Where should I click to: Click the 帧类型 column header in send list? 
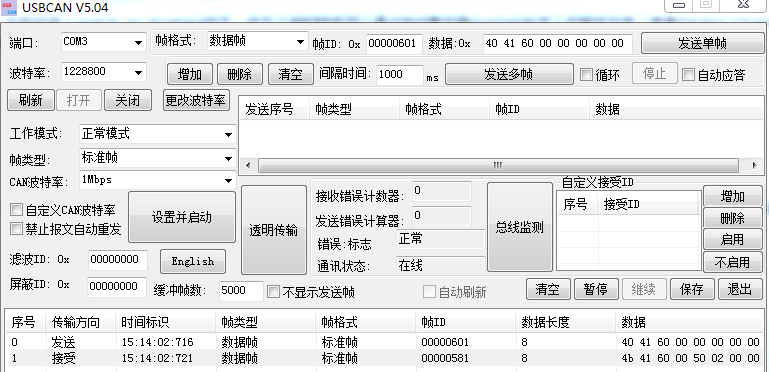(x=355, y=109)
